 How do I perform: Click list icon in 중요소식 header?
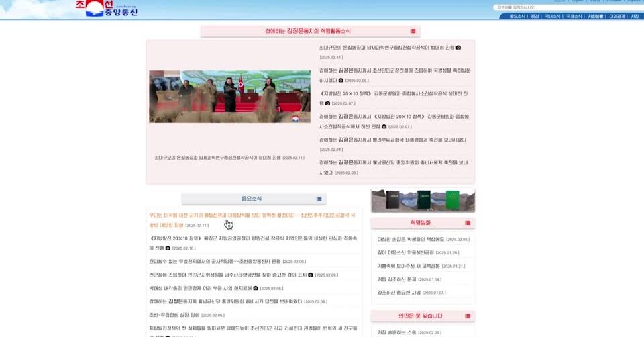pyautogui.click(x=319, y=199)
